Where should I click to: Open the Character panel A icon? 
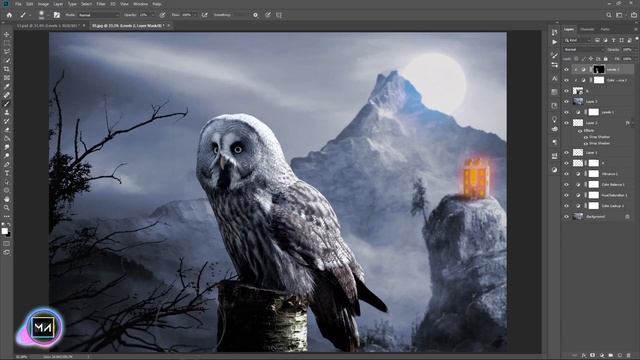[x=554, y=78]
